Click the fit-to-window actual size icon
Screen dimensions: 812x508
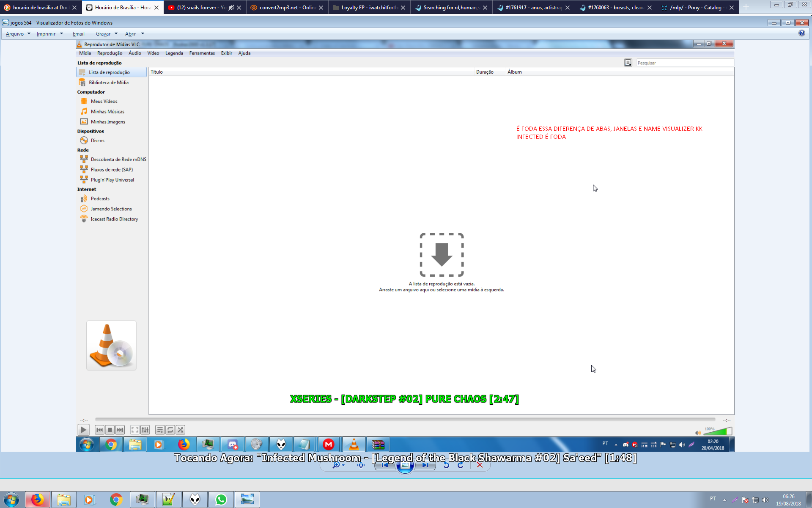tap(361, 465)
